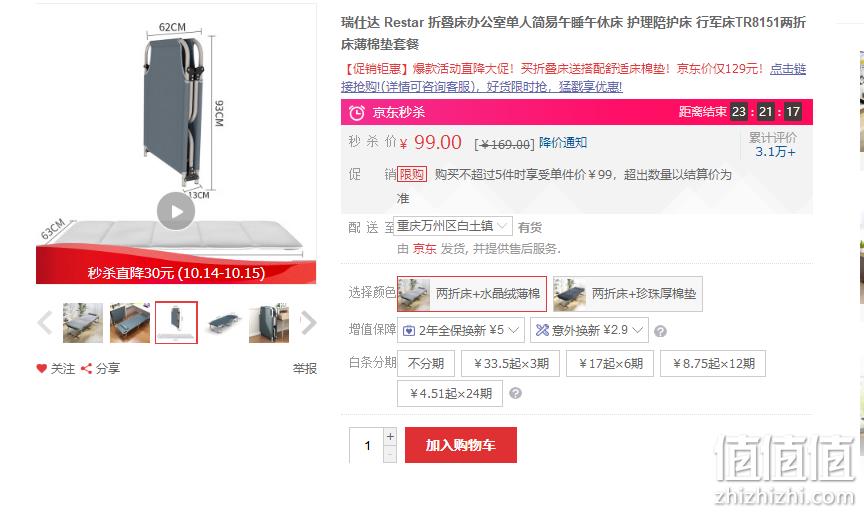Open help icon beside ¥4.51起×24期

(515, 393)
